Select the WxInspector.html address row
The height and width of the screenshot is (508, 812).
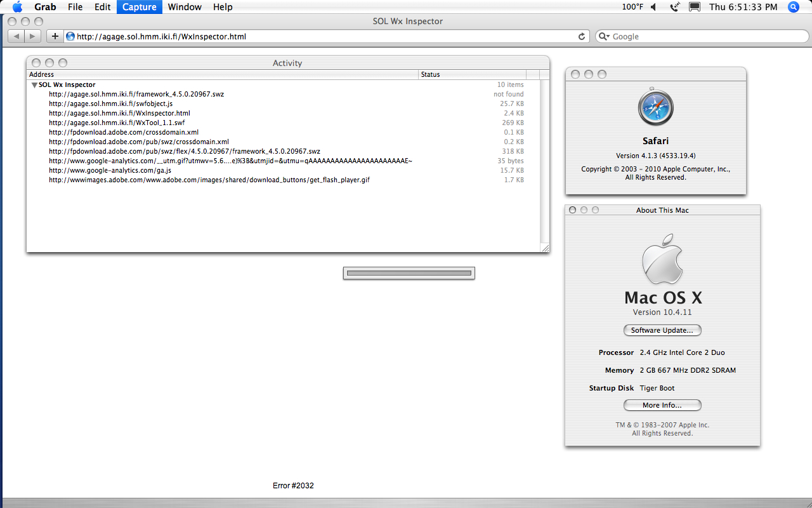[283, 113]
